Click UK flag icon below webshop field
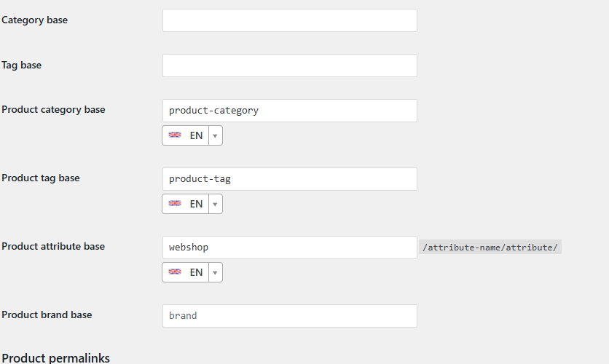The image size is (609, 364). [175, 272]
